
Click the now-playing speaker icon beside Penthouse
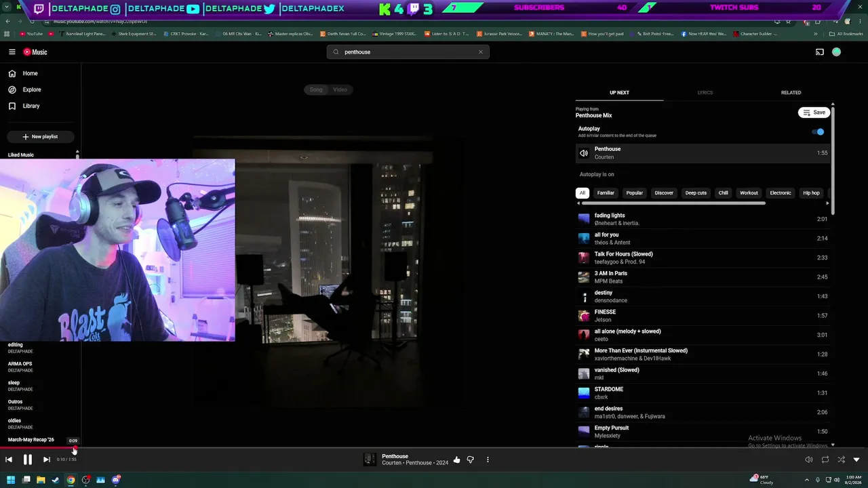(x=584, y=153)
